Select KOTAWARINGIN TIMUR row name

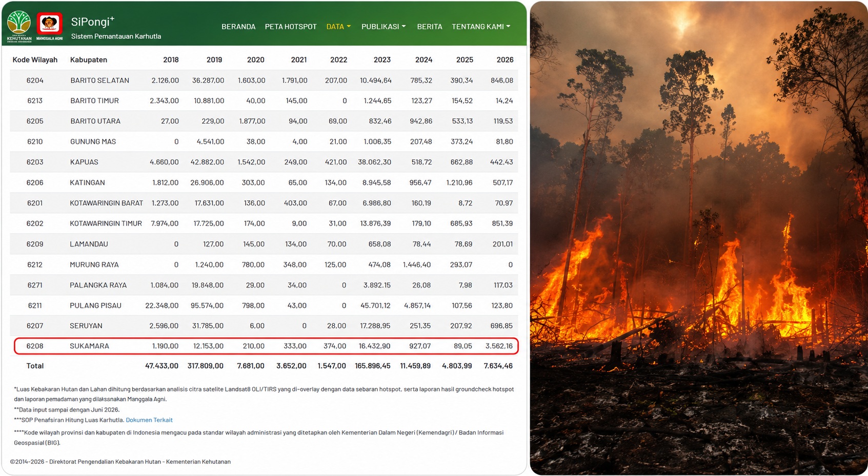click(106, 224)
